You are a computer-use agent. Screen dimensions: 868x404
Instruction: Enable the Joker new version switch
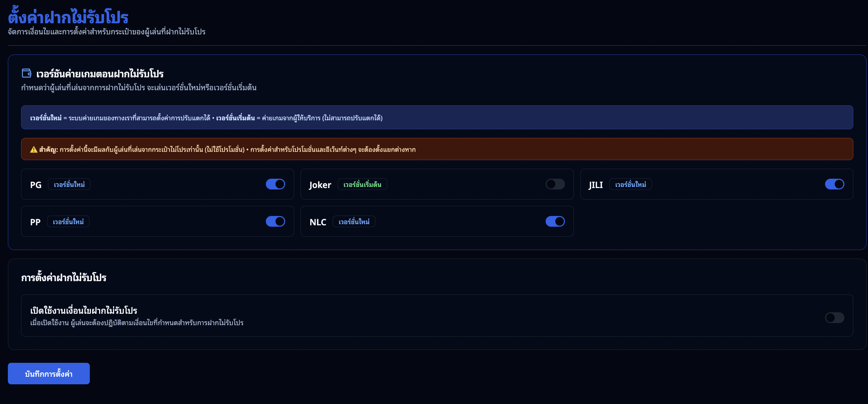click(x=555, y=184)
